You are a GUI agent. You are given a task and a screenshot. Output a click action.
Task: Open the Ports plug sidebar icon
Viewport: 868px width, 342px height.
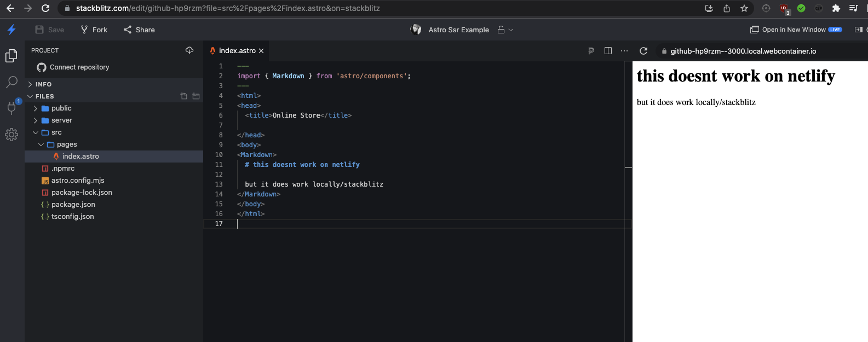point(12,108)
